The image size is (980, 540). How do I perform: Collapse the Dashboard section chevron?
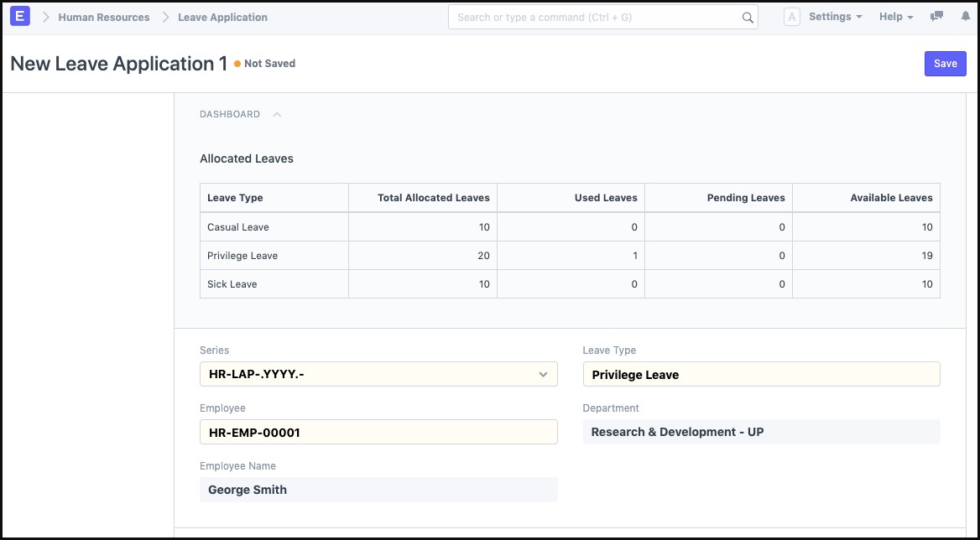coord(277,114)
